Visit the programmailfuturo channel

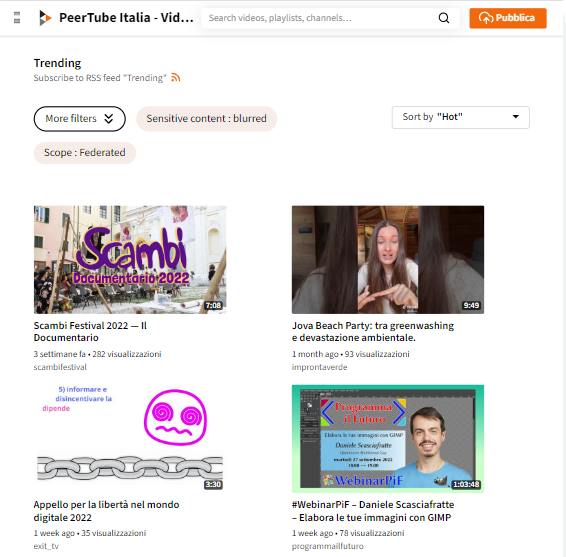(327, 546)
